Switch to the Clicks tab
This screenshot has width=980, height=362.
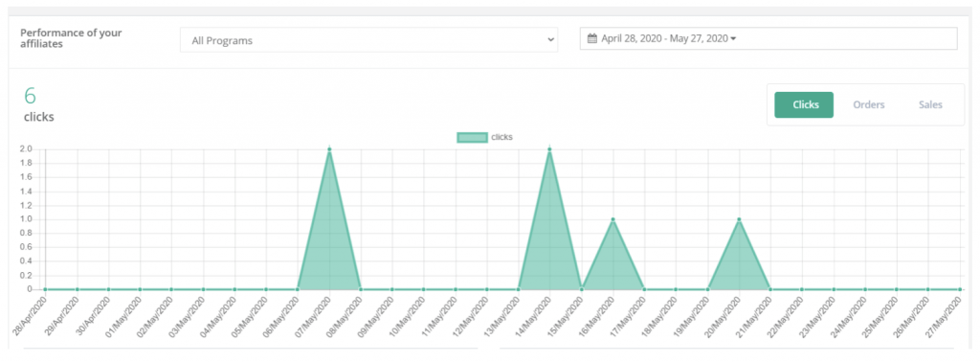coord(804,105)
